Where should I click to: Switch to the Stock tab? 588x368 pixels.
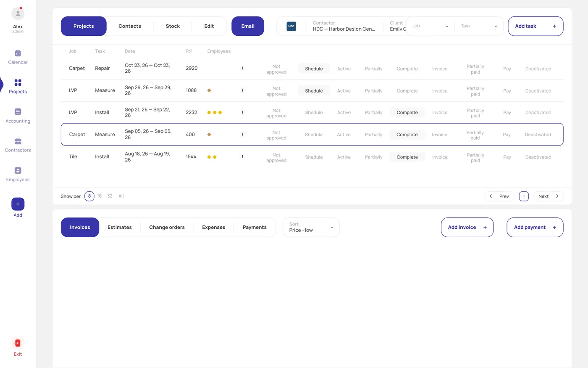173,26
